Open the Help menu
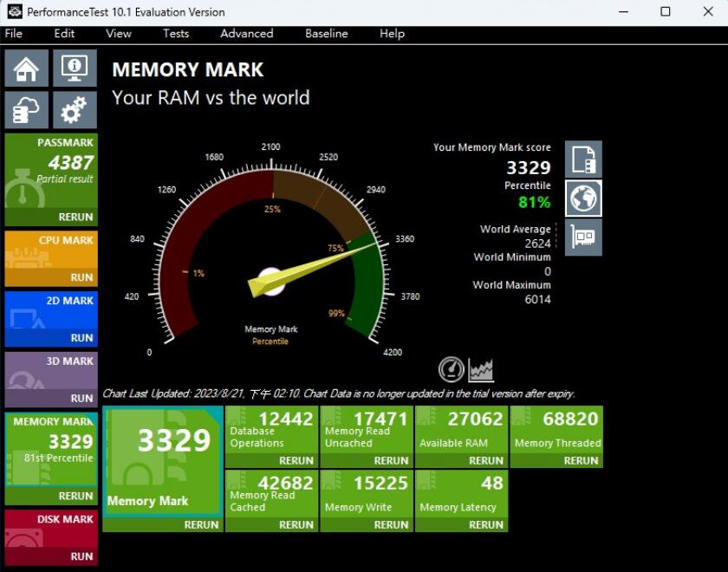 pyautogui.click(x=392, y=34)
